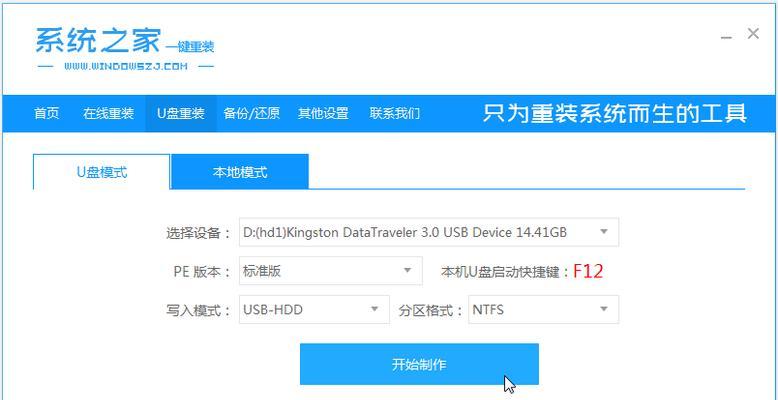Click the red F12 hotkey text

tap(588, 271)
